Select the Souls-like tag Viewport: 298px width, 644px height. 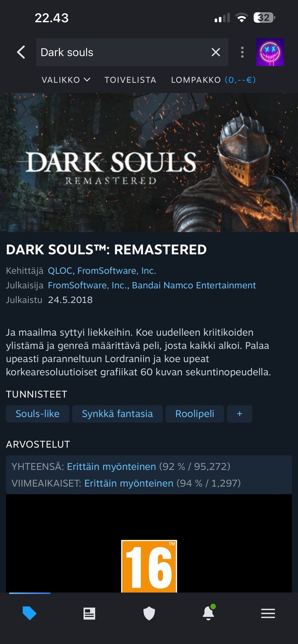pos(38,414)
